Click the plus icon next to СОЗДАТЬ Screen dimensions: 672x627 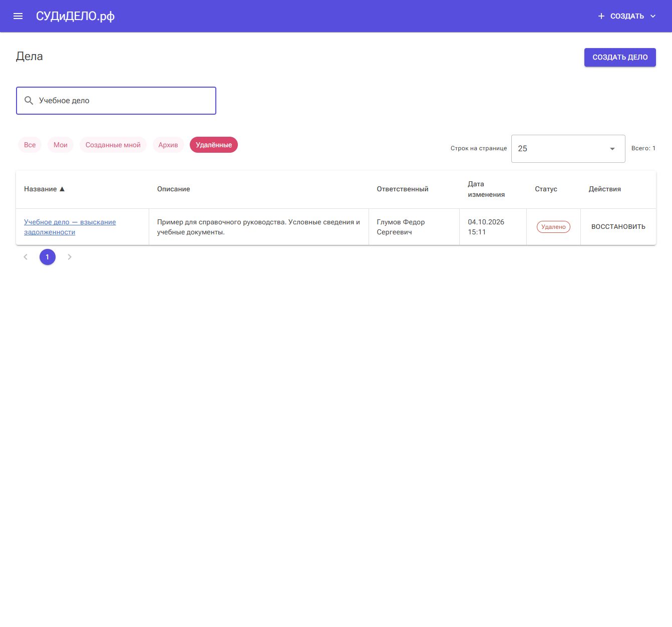pyautogui.click(x=601, y=16)
